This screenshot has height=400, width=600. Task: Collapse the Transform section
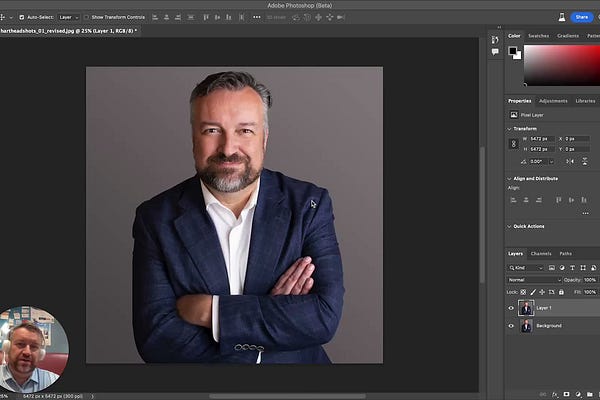tap(509, 129)
